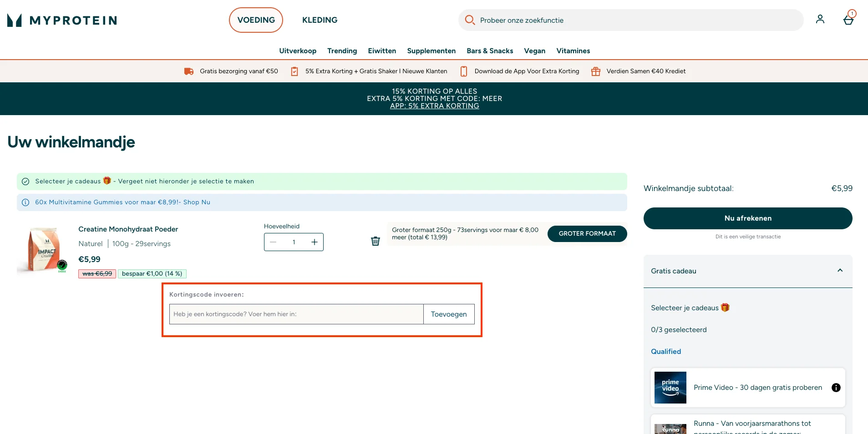Click the Toevoegen discount button
868x434 pixels.
tap(449, 314)
